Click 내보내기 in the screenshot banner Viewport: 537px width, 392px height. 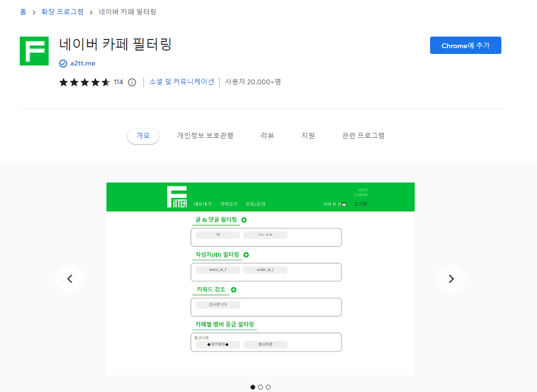pos(202,204)
